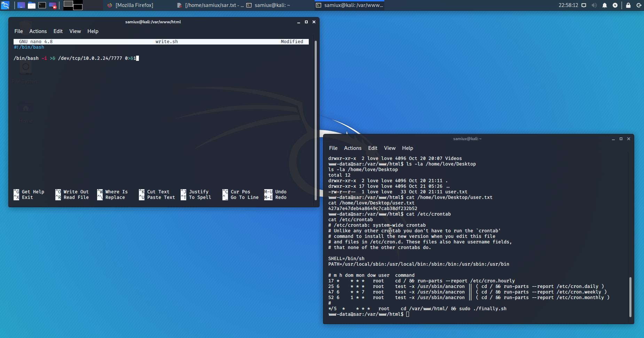Viewport: 644px width, 338px height.
Task: Click '^U Paste Text' nano shortcut
Action: pos(157,198)
